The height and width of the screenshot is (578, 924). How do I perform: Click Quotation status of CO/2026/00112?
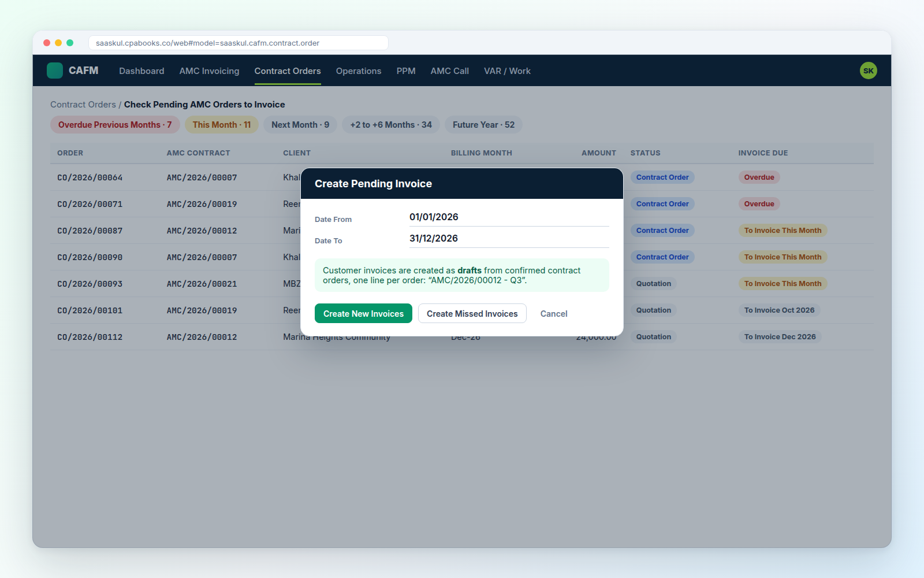tap(653, 337)
